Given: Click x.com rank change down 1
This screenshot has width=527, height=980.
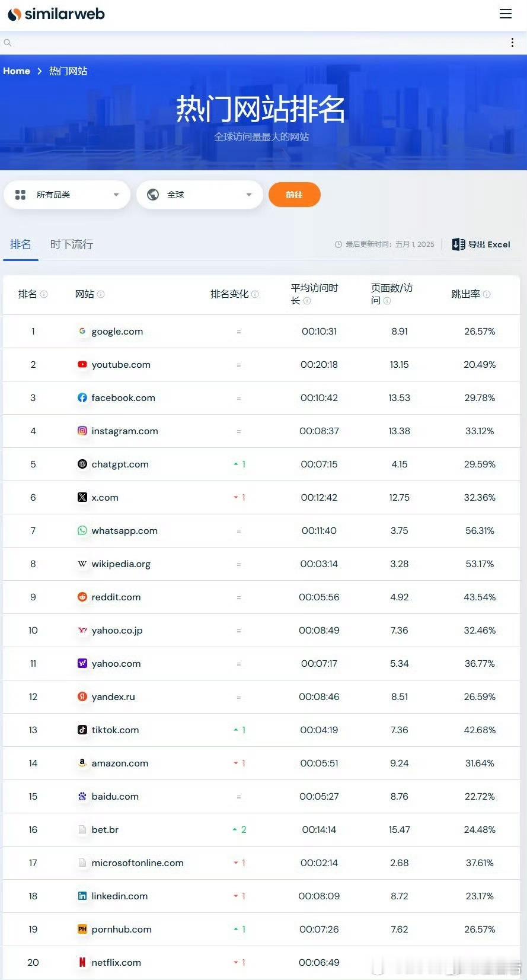Looking at the screenshot, I should [239, 498].
